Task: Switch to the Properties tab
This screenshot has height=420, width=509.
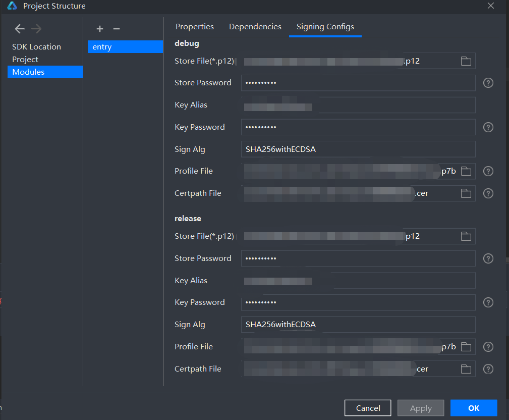Action: pyautogui.click(x=195, y=27)
